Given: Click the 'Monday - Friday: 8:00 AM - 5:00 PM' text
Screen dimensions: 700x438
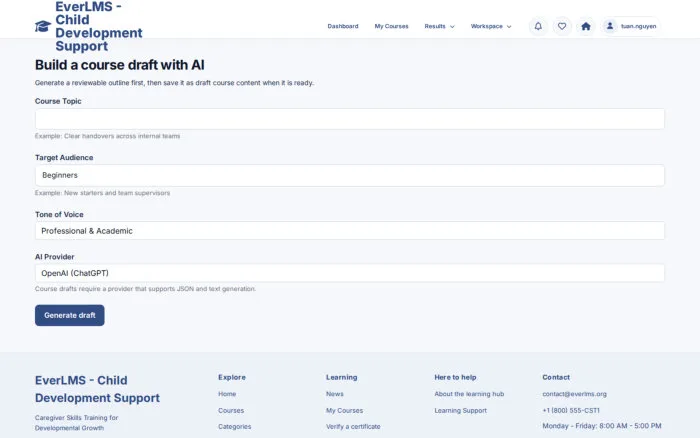Looking at the screenshot, I should [602, 426].
